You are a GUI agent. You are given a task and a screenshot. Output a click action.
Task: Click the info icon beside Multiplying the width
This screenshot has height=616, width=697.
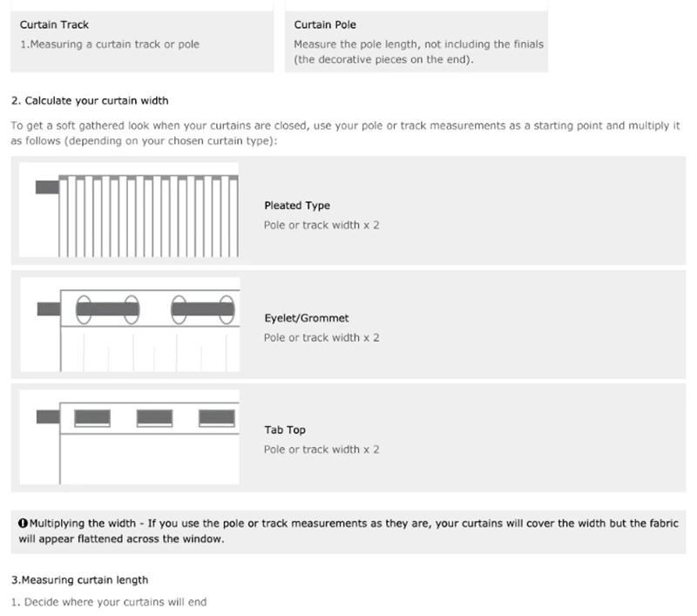click(23, 523)
